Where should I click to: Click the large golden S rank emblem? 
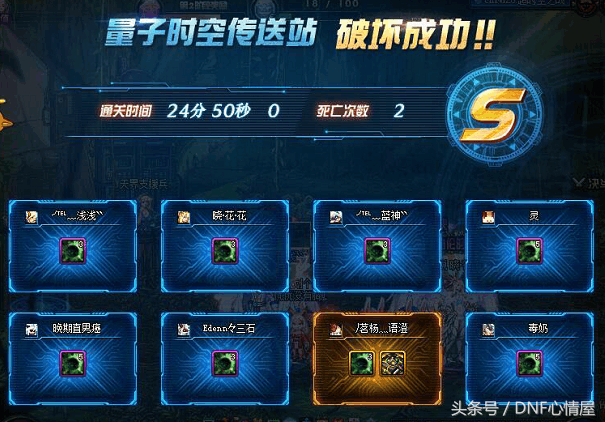pyautogui.click(x=495, y=115)
